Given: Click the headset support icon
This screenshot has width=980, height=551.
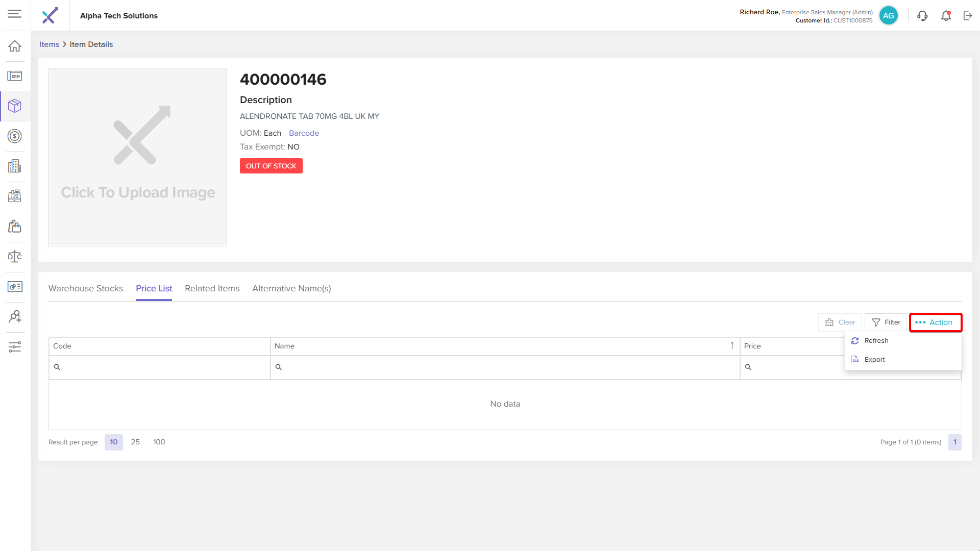Looking at the screenshot, I should point(922,16).
